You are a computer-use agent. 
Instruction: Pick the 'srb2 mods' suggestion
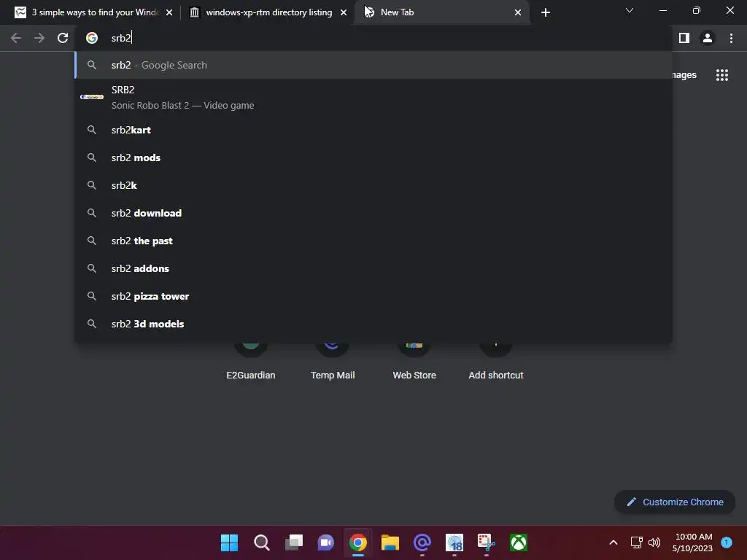pos(373,157)
